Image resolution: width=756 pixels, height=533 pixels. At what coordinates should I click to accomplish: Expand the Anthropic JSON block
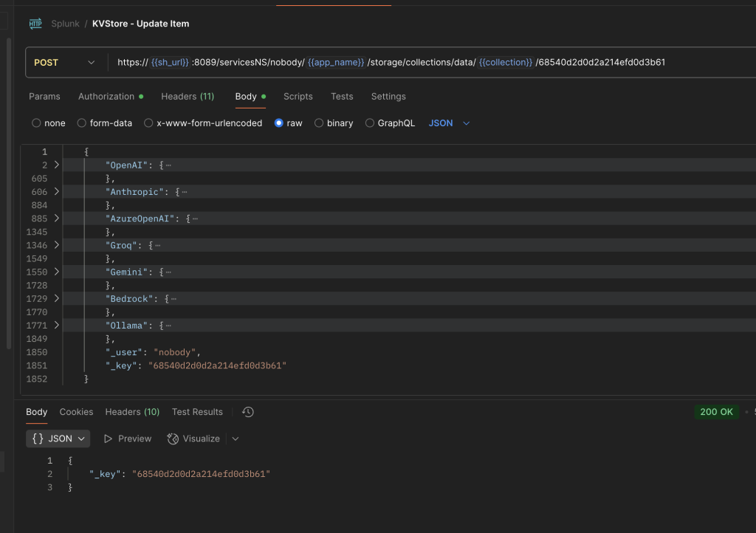coord(56,192)
